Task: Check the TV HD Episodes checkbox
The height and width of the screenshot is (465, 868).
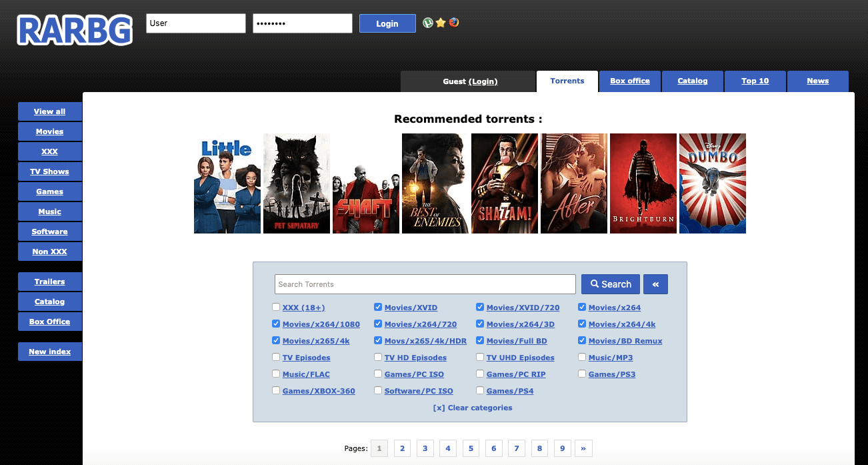Action: [378, 358]
